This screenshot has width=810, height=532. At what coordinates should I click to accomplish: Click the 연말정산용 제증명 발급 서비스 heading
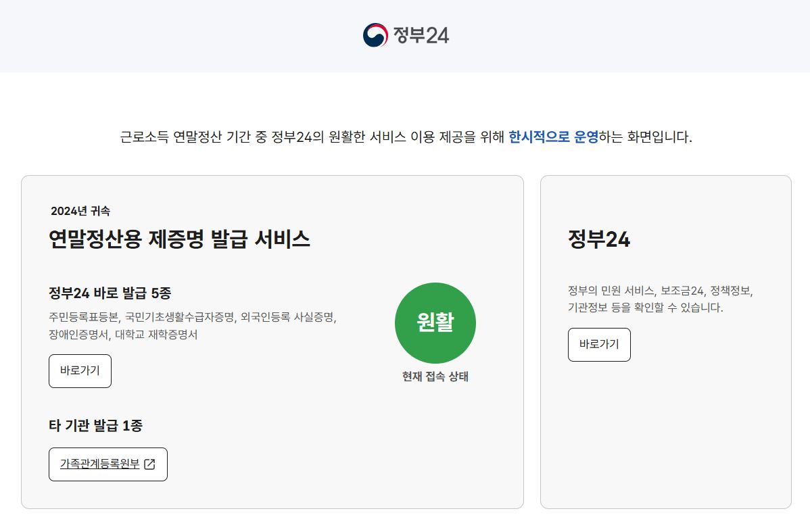179,239
